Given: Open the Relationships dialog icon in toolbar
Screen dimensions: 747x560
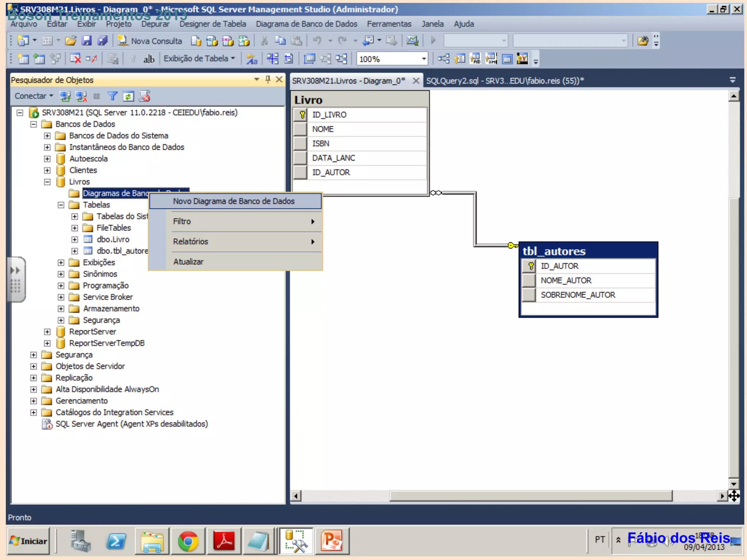Looking at the screenshot, I should coord(443,59).
